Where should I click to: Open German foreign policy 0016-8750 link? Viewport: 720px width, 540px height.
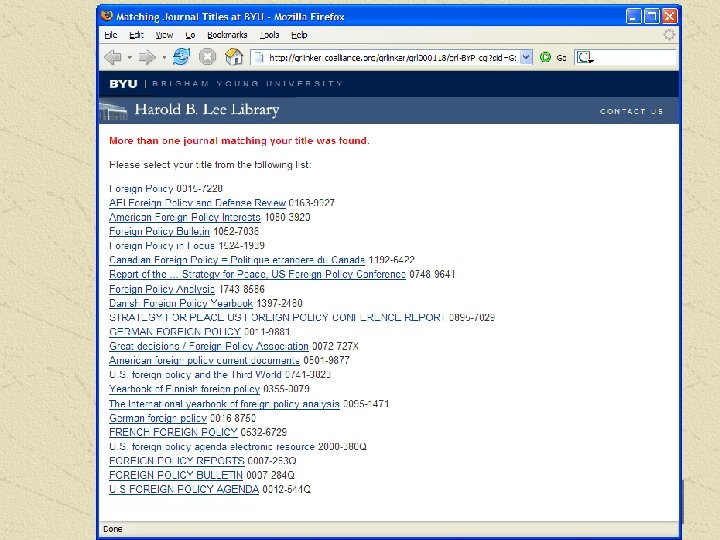158,418
